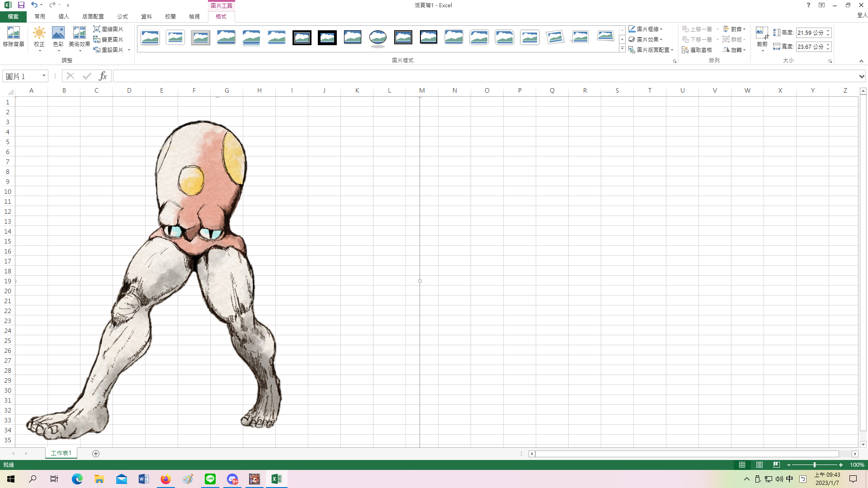Screen dimensions: 868x488
Task: Click Send Backward (下移一層)
Action: 697,39
